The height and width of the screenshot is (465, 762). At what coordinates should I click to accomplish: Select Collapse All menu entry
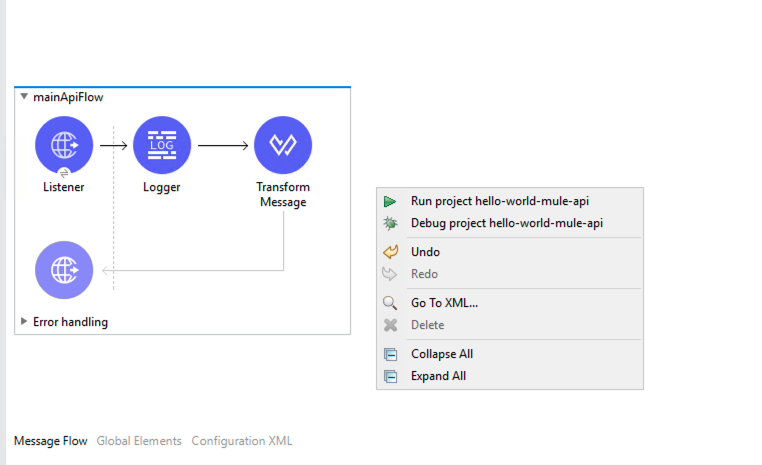510,354
